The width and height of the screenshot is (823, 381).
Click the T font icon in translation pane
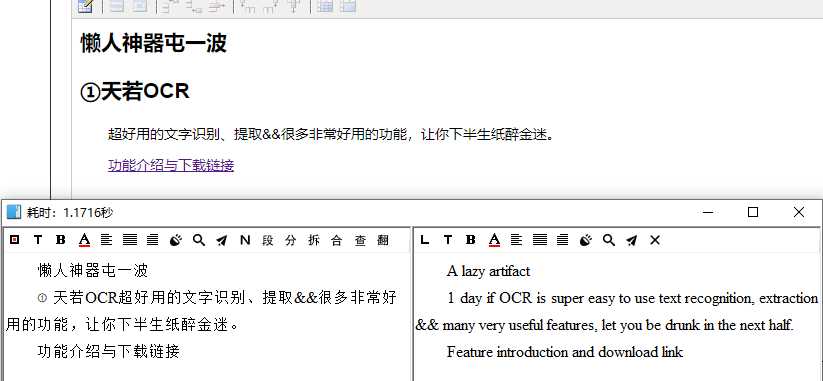[x=447, y=240]
